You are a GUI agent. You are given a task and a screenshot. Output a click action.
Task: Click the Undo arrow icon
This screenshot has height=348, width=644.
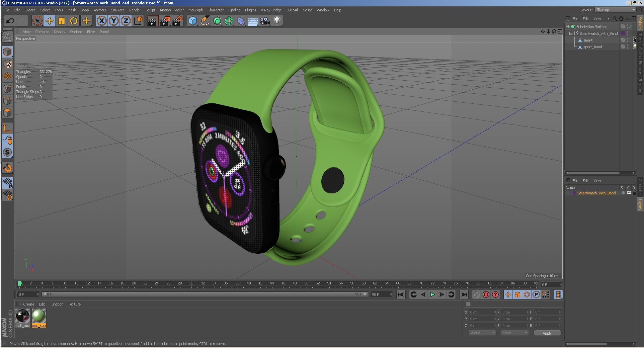(10, 21)
